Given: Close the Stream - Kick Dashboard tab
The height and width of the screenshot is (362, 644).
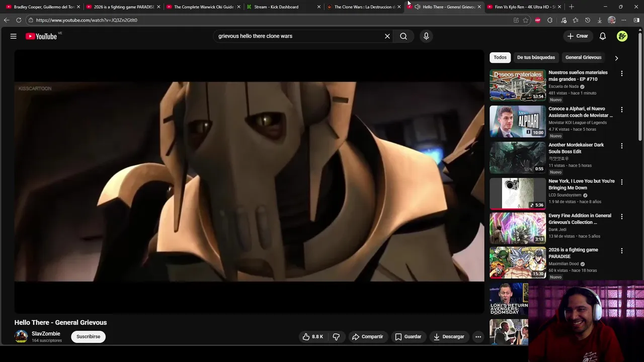Looking at the screenshot, I should [x=318, y=7].
